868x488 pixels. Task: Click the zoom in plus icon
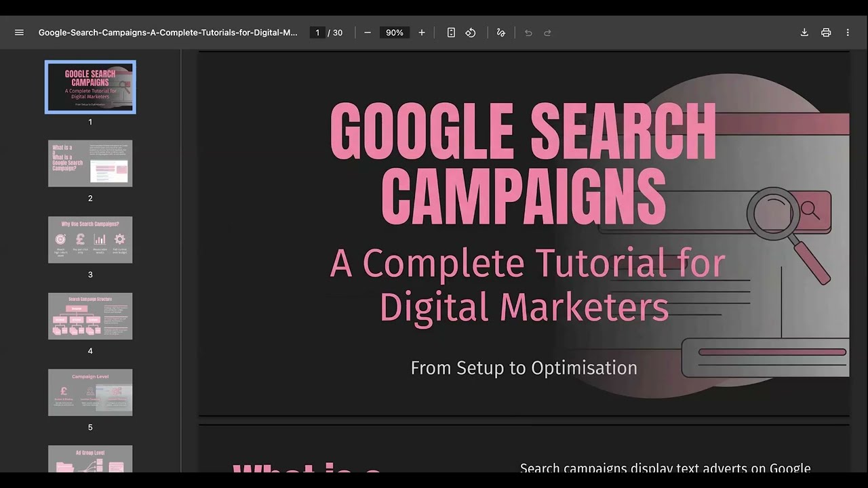(x=422, y=33)
